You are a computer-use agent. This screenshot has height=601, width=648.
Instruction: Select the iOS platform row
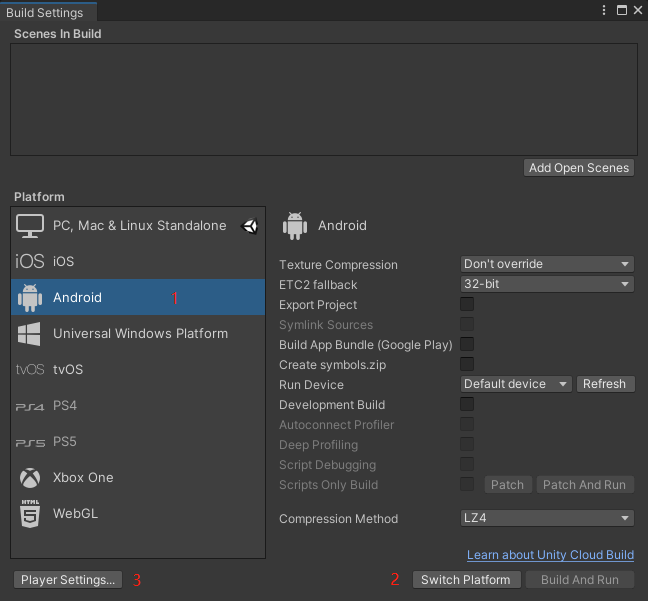pos(138,261)
